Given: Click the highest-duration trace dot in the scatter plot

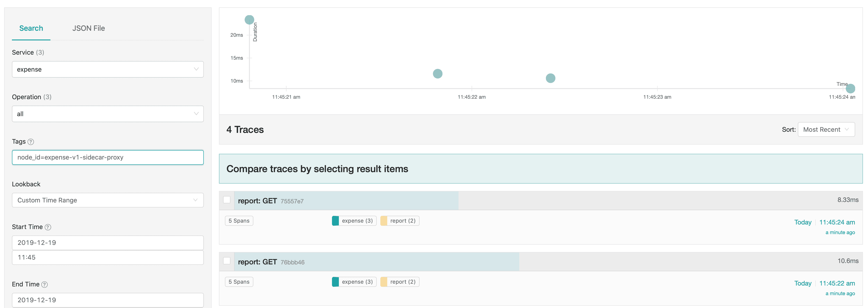Looking at the screenshot, I should tap(249, 20).
